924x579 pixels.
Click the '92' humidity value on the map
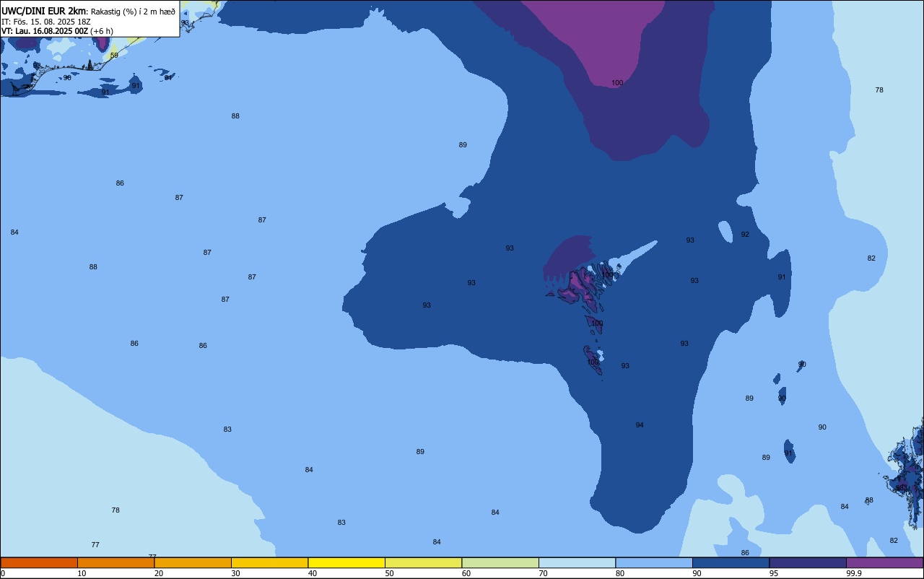pyautogui.click(x=745, y=235)
